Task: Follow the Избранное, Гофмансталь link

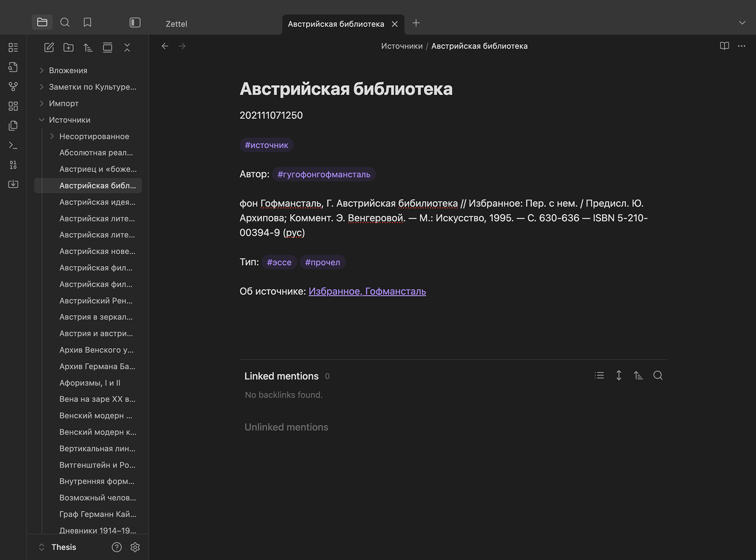Action: coord(367,291)
